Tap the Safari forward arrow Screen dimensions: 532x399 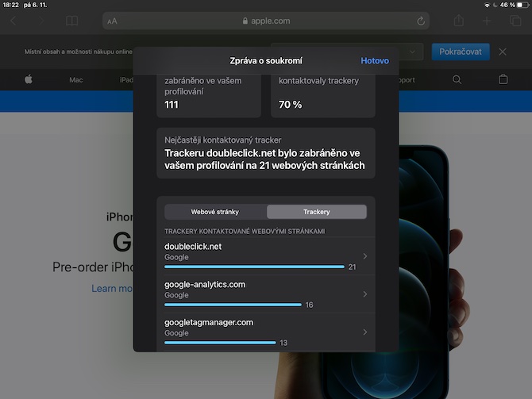41,21
